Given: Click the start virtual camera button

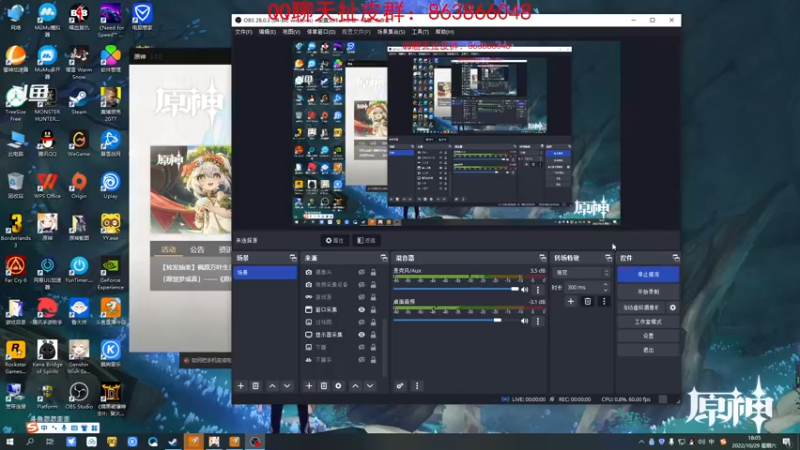Looking at the screenshot, I should point(641,308).
